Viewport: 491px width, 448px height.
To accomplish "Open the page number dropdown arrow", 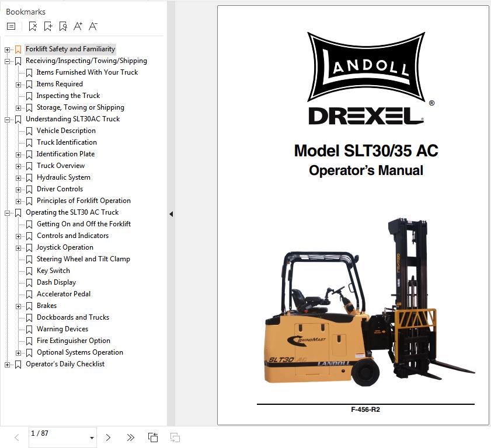I will coord(92,437).
